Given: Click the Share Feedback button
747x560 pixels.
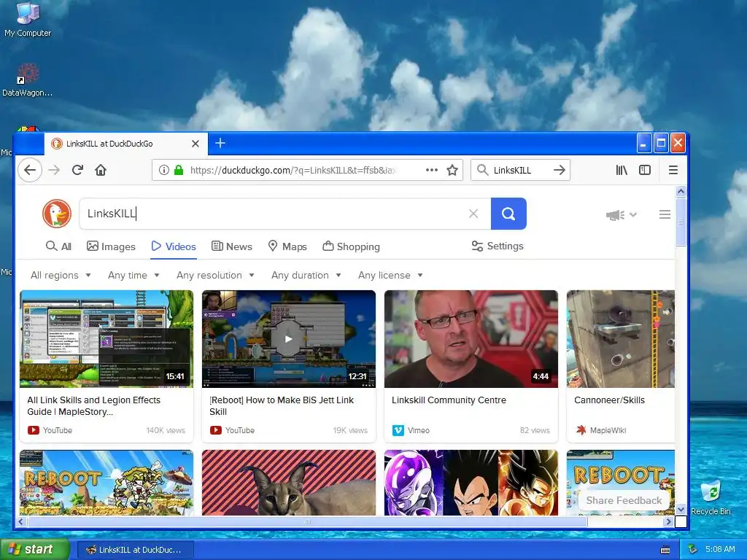Looking at the screenshot, I should point(624,500).
